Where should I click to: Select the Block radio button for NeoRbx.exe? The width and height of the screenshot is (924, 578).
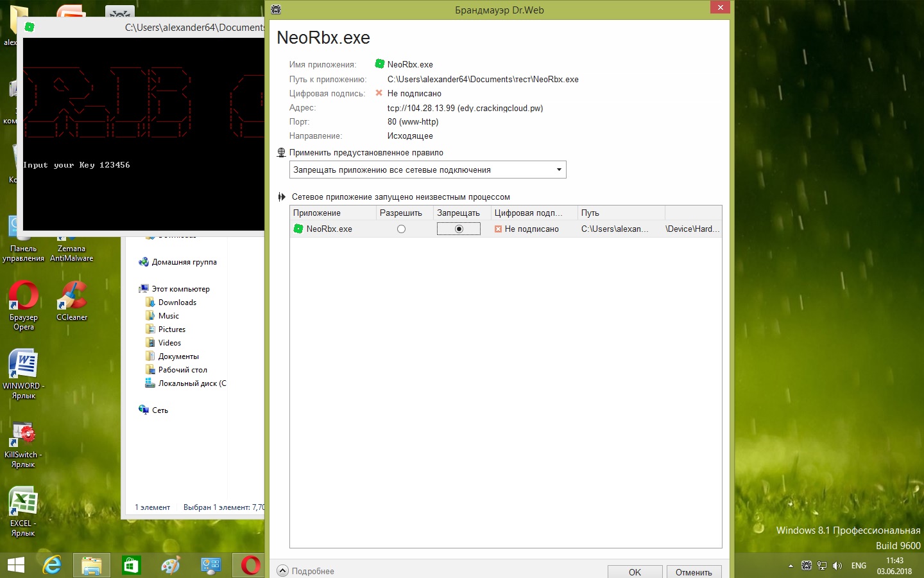pos(459,229)
